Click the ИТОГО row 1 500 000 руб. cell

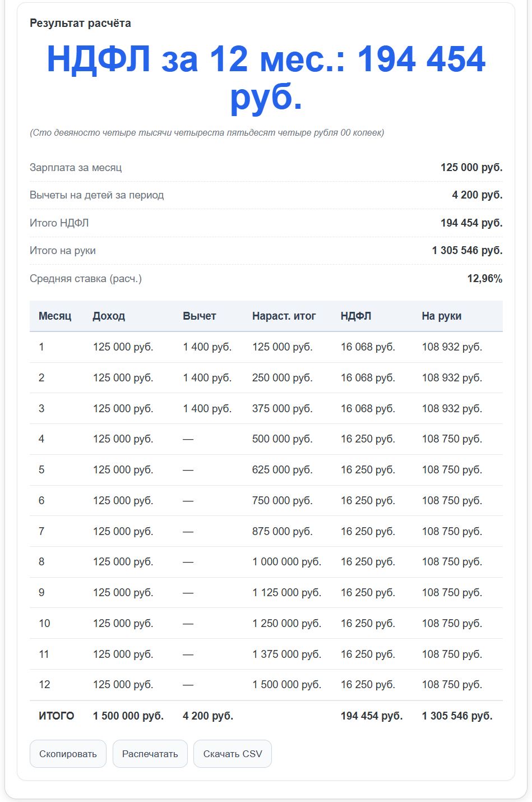(x=128, y=716)
